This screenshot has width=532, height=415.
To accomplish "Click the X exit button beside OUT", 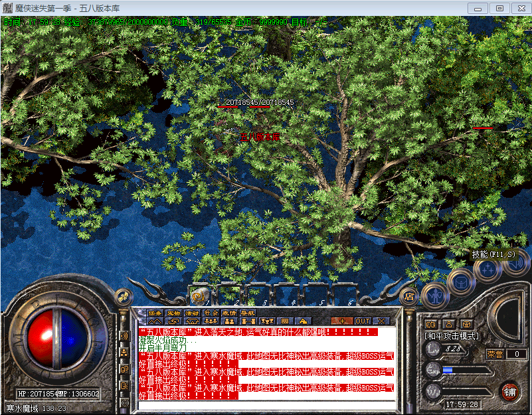I will 381,321.
